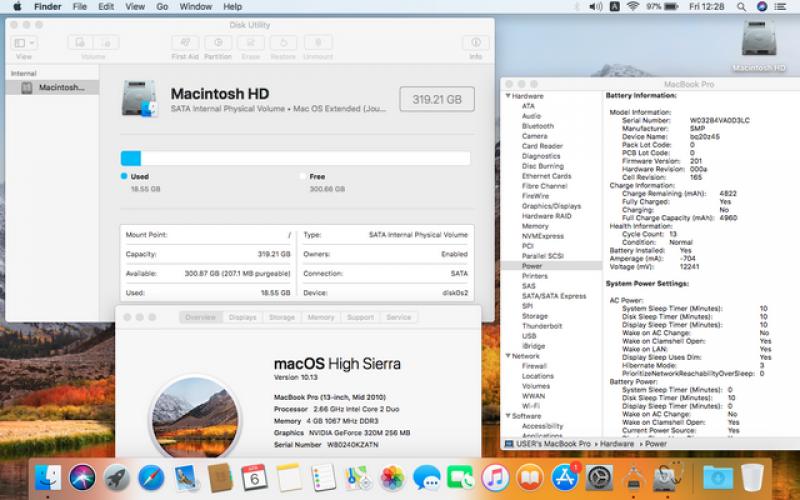
Task: Launch Siri from the Dock
Action: tap(82, 479)
